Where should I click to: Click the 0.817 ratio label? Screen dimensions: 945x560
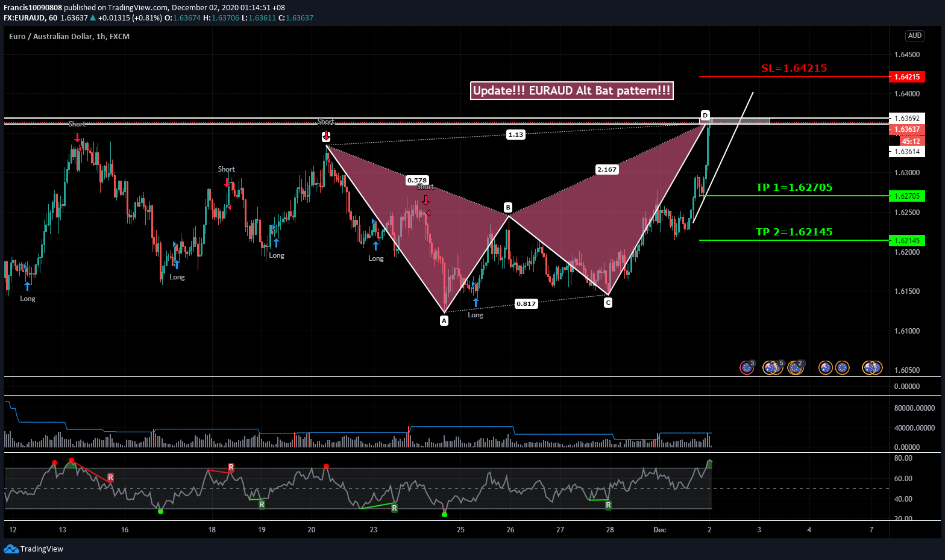tap(526, 303)
